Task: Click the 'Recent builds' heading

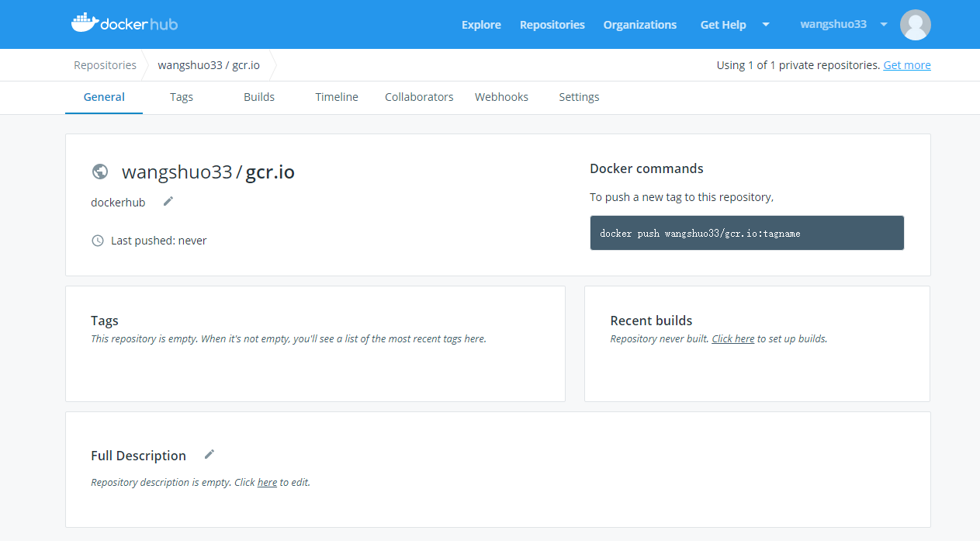Action: point(651,321)
